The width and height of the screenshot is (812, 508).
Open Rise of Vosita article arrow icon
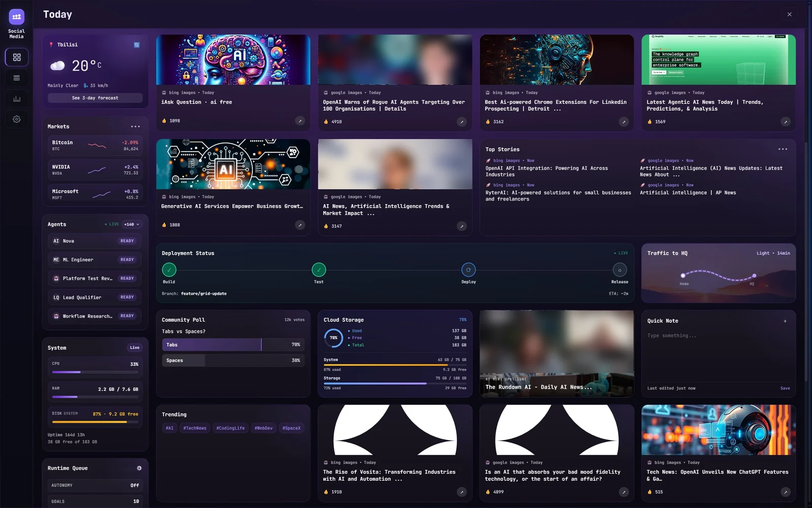click(x=461, y=492)
